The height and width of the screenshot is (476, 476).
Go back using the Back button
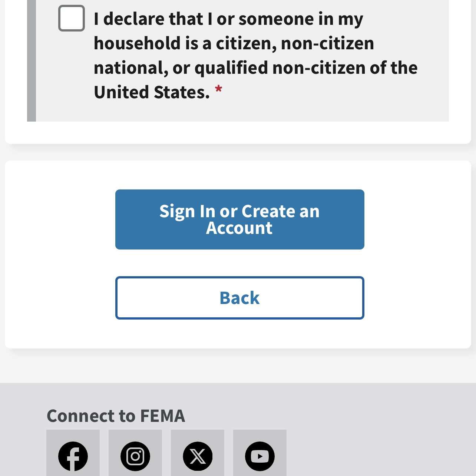[x=239, y=298]
